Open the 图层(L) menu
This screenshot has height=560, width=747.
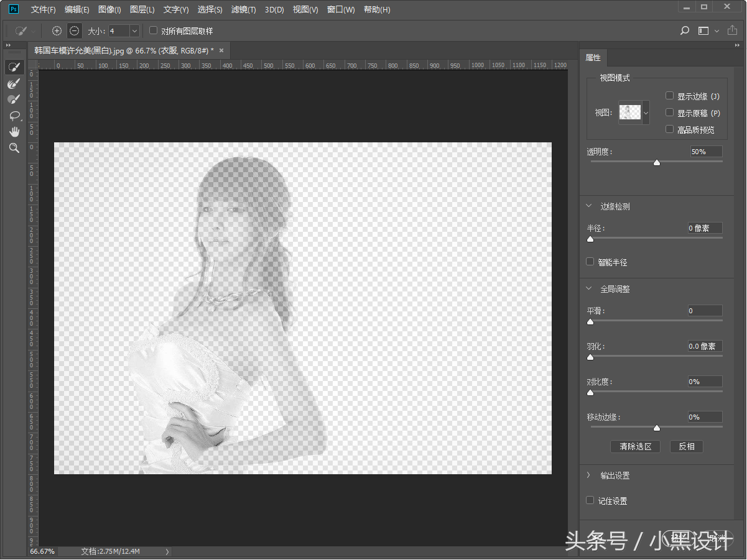point(142,9)
